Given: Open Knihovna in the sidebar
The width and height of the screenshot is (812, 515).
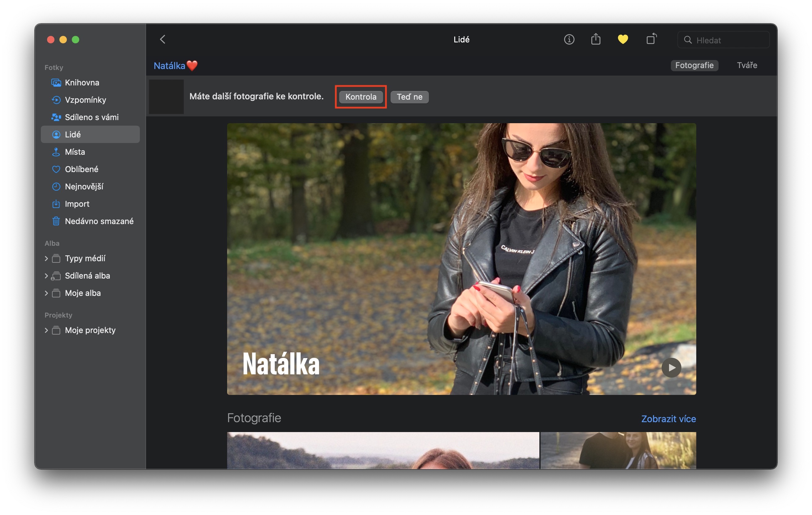Looking at the screenshot, I should click(x=82, y=83).
